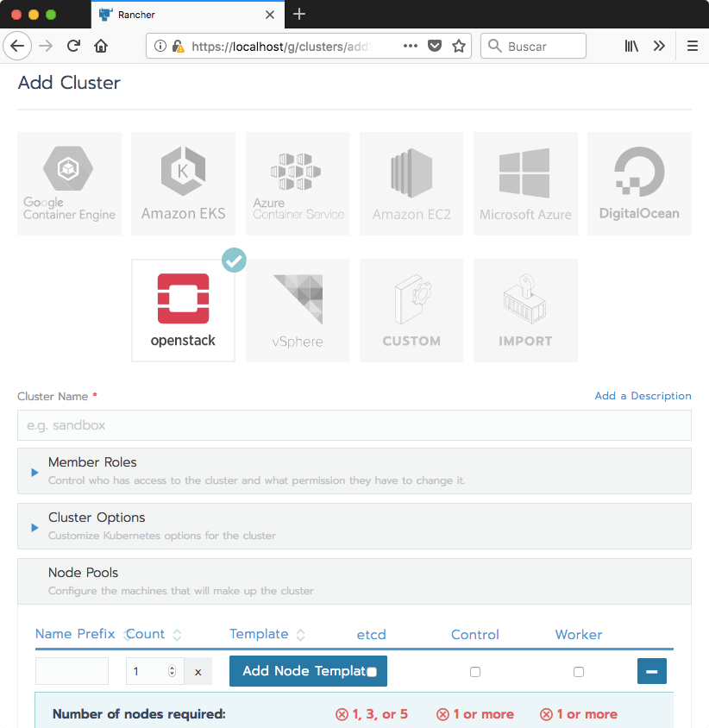Close the Rancher tab
Screen dimensions: 709x728
click(x=270, y=15)
